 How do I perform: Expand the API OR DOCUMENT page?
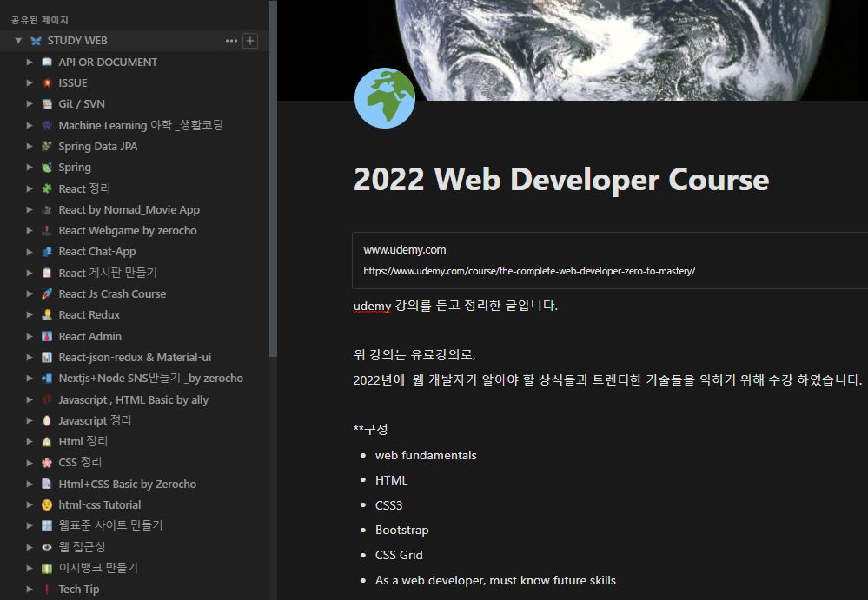point(30,62)
